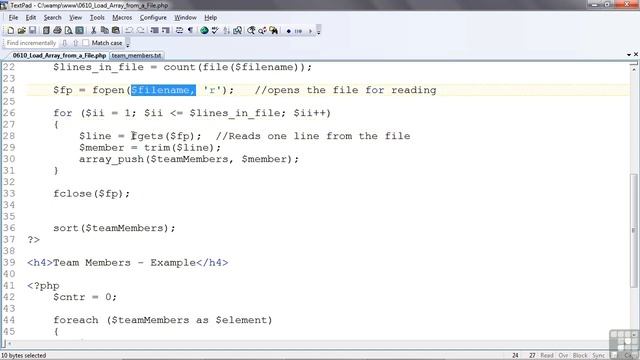This screenshot has width=640, height=360.
Task: Click 'foreach ($teamMembers as $element)' line
Action: (x=162, y=320)
